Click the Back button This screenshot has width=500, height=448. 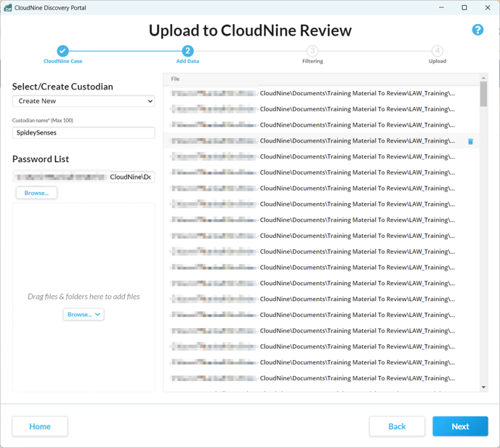[x=397, y=426]
